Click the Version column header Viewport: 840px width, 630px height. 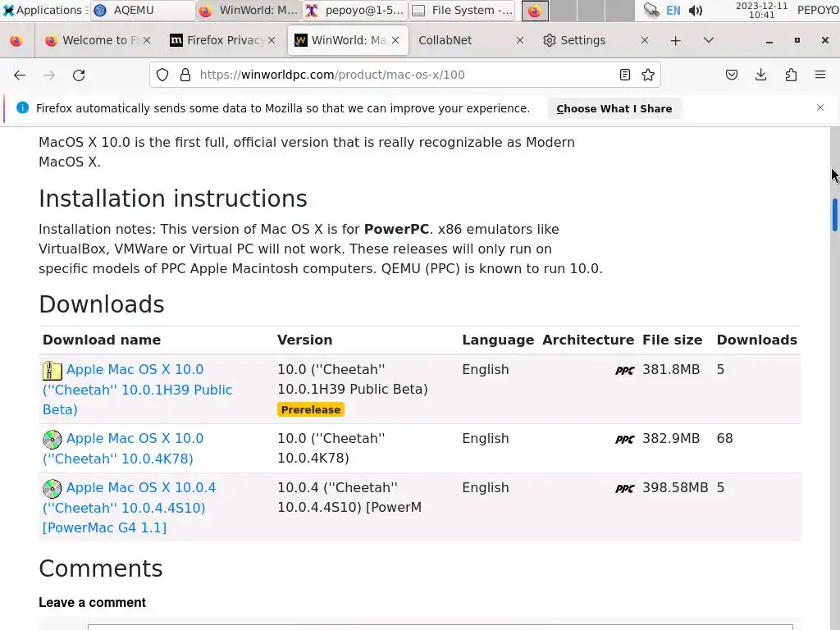tap(305, 340)
